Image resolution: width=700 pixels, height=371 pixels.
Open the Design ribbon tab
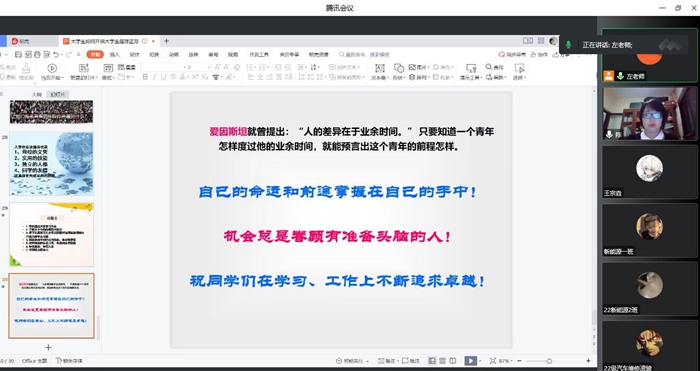pos(134,54)
